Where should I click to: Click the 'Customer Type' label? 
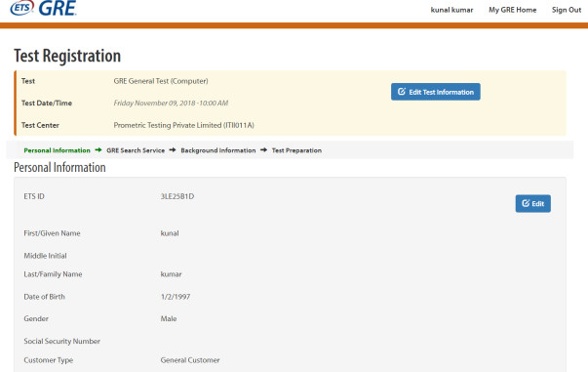[x=49, y=360]
